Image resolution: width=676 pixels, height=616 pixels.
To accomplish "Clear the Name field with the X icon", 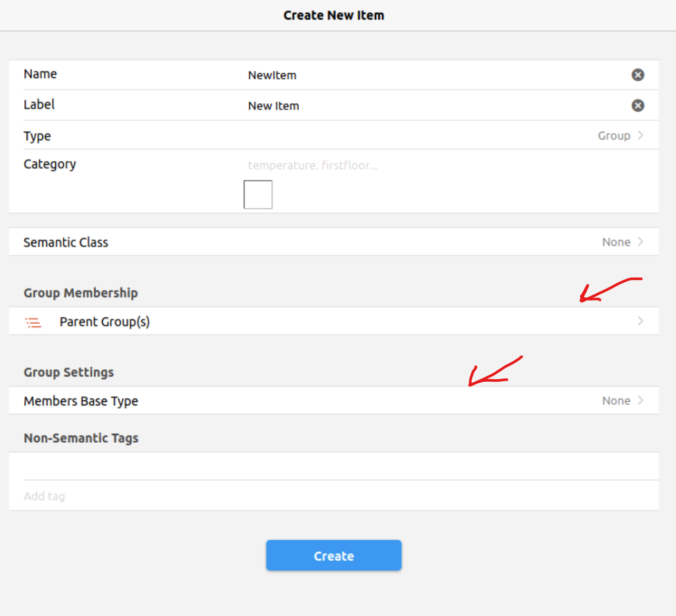I will (x=638, y=75).
